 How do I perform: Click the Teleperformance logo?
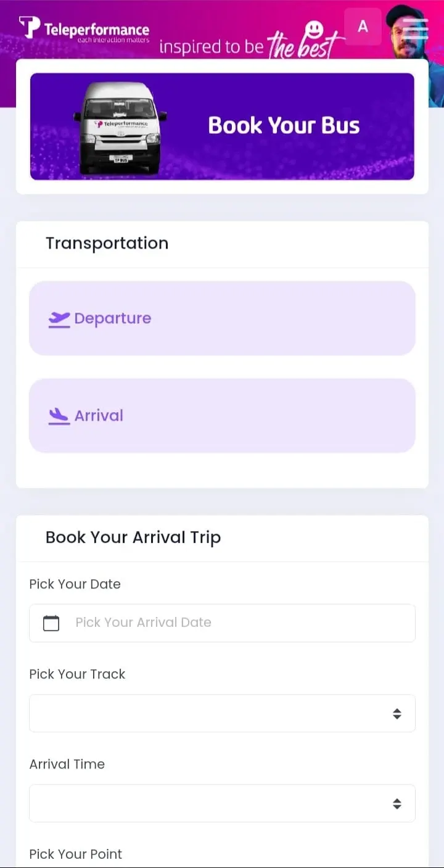point(84,28)
